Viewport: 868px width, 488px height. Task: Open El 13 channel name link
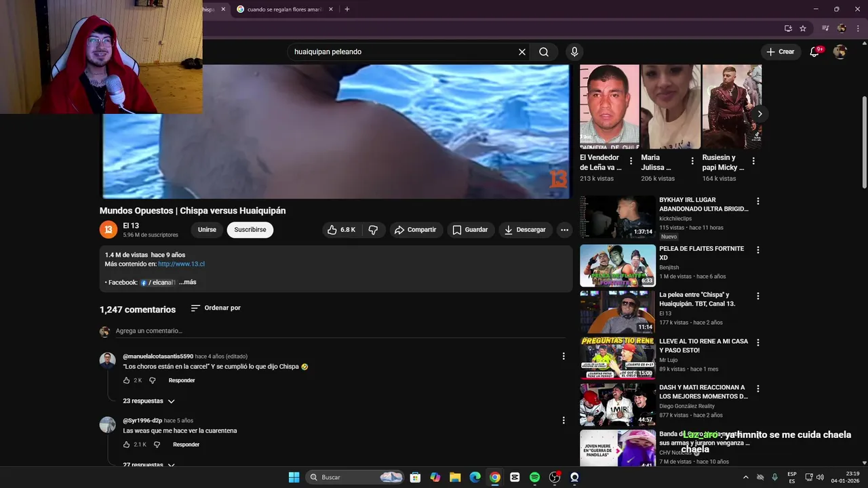131,226
